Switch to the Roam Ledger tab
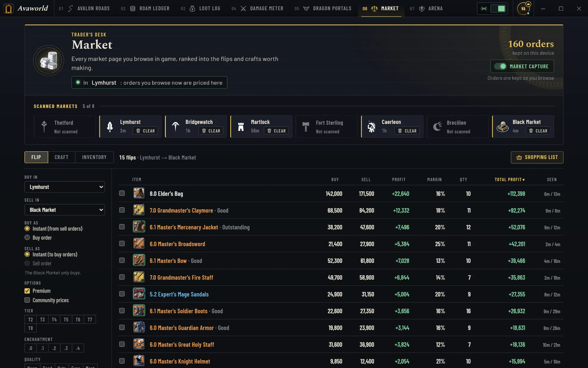This screenshot has width=588, height=368. pyautogui.click(x=145, y=9)
